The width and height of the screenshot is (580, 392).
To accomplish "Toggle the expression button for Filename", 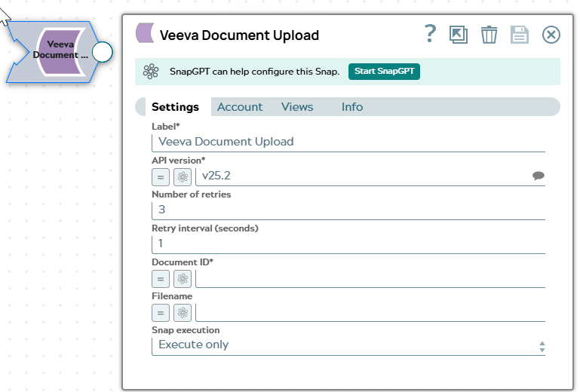I will 161,313.
